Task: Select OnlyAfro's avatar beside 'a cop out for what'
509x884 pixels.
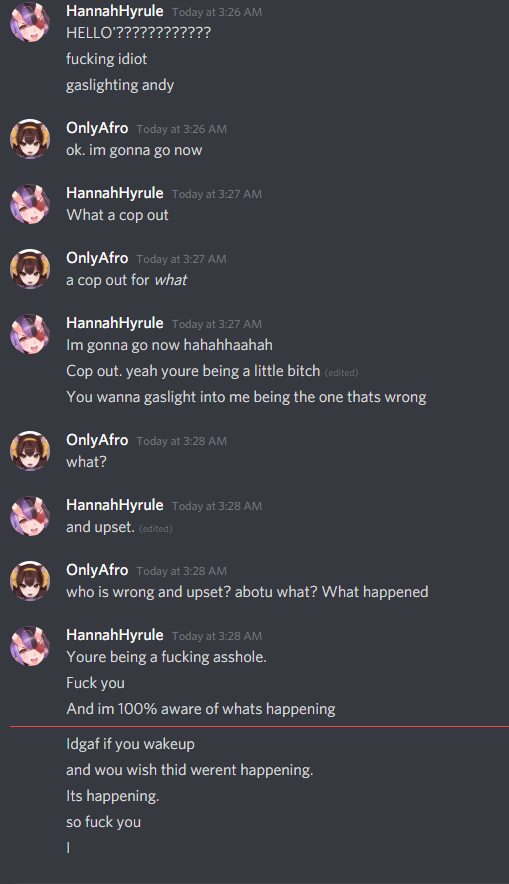Action: [30, 268]
